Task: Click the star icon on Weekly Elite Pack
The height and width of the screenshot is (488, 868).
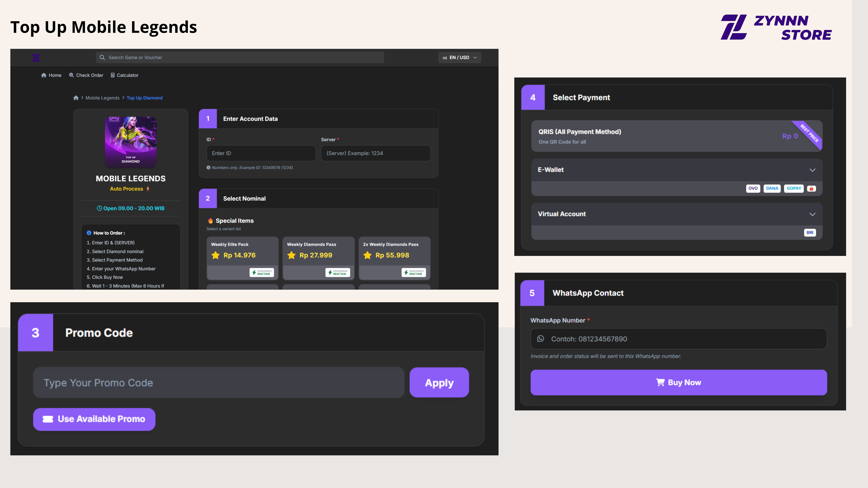Action: point(216,255)
